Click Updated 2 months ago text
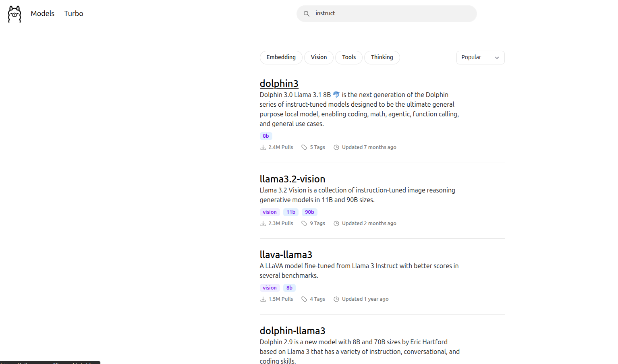This screenshot has height=364, width=618. tap(369, 223)
